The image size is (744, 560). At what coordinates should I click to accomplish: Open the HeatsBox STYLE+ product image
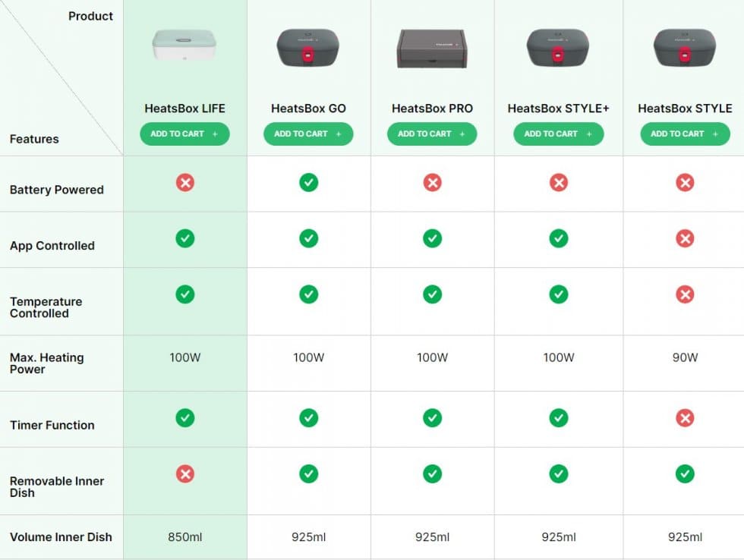(x=558, y=48)
